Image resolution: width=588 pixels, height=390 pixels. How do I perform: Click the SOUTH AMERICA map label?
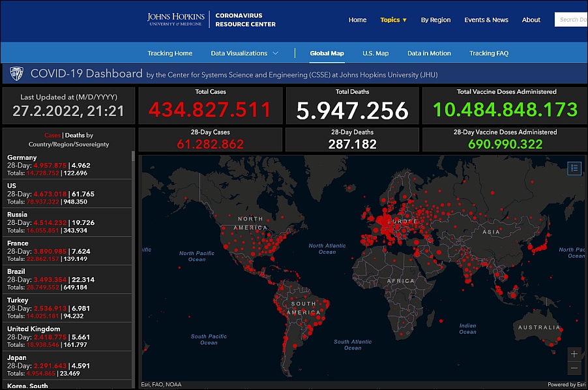[x=304, y=308]
